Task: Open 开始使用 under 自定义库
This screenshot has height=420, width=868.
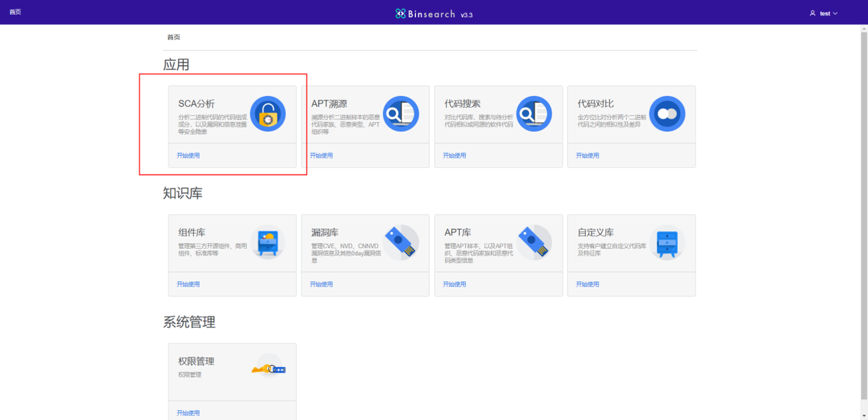Action: [589, 284]
